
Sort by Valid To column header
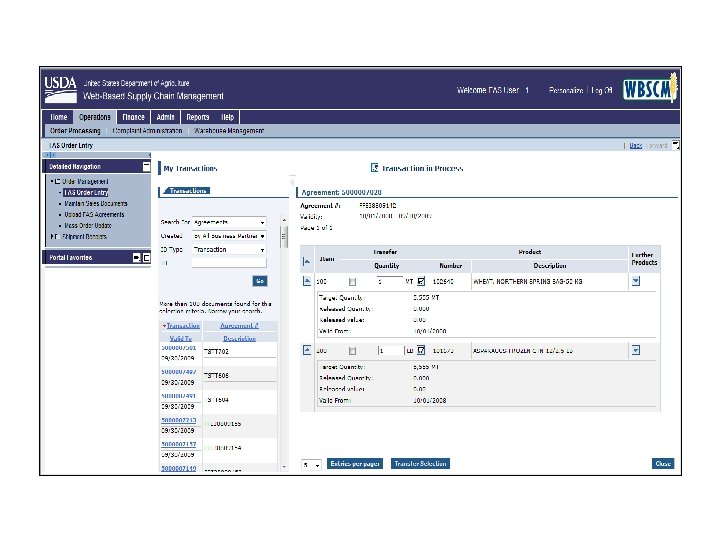[180, 338]
